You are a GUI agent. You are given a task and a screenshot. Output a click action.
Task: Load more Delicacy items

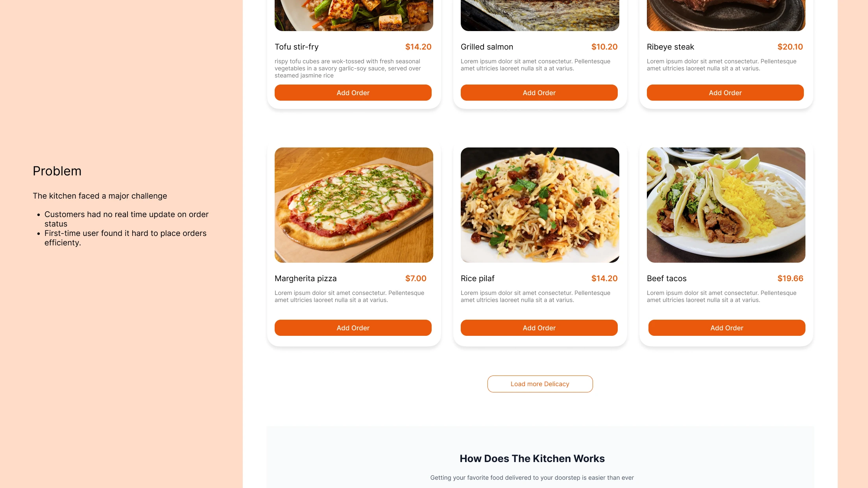[x=540, y=384]
